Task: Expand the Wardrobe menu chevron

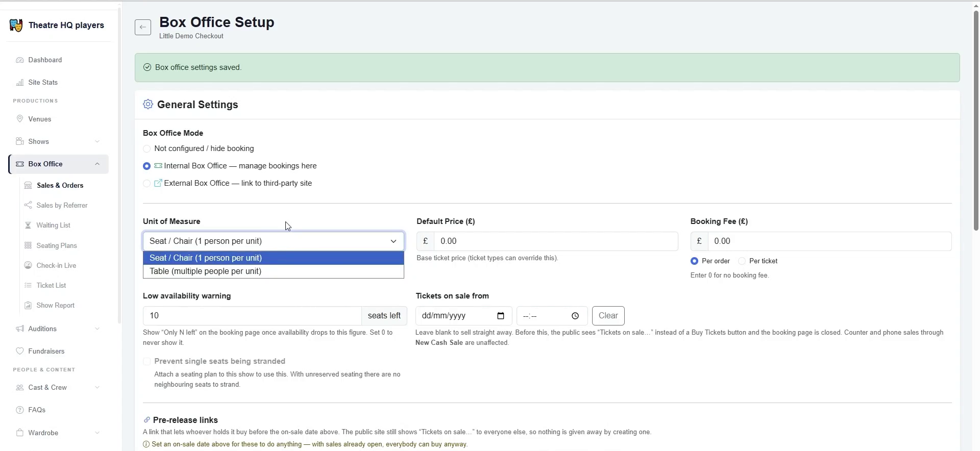Action: click(x=97, y=433)
